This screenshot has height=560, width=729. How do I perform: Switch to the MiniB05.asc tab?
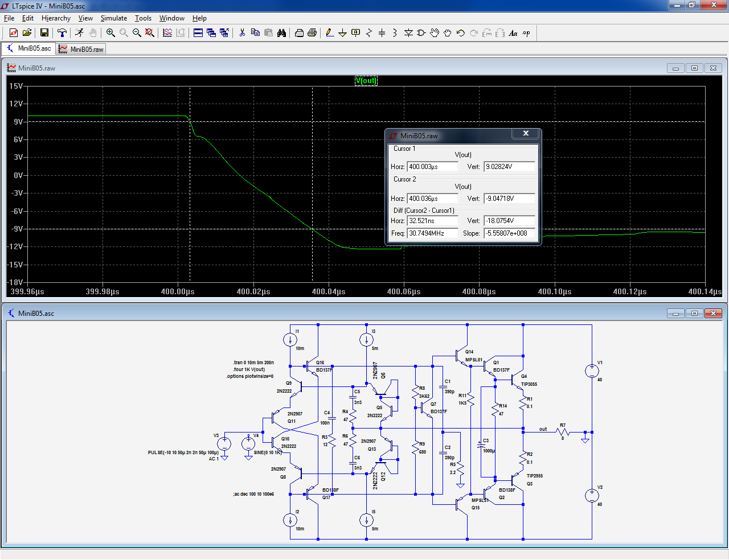28,48
